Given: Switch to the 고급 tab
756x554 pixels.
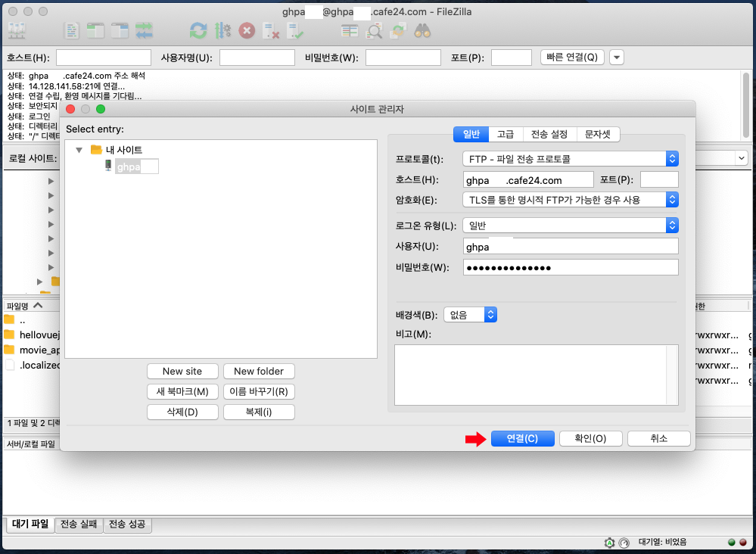Looking at the screenshot, I should point(506,134).
